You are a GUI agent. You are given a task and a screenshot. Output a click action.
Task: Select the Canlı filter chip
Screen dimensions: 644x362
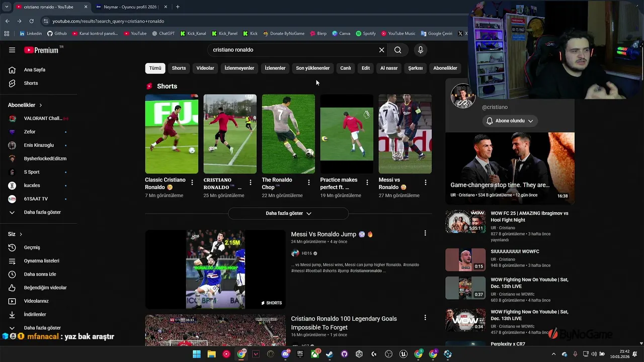point(346,68)
